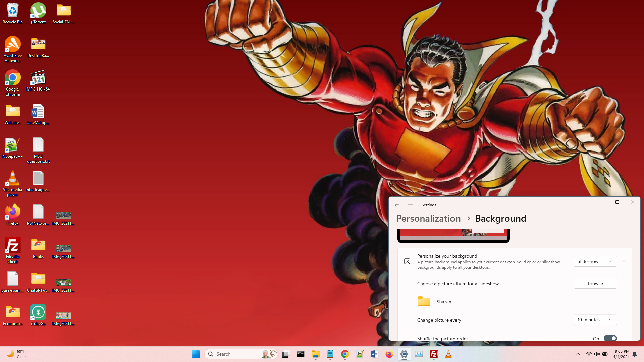Open PS4Networ... text file on desktop
Screen dimensions: 644x362
(38, 215)
